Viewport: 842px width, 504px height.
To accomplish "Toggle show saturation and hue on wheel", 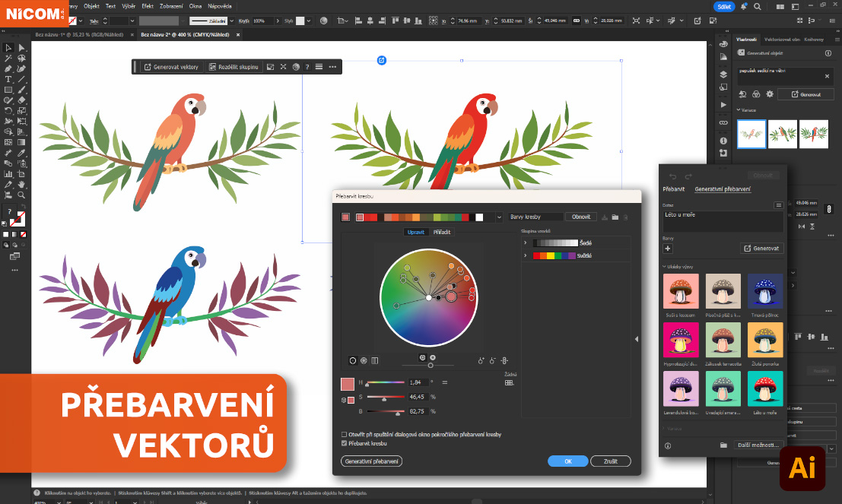I will 423,357.
